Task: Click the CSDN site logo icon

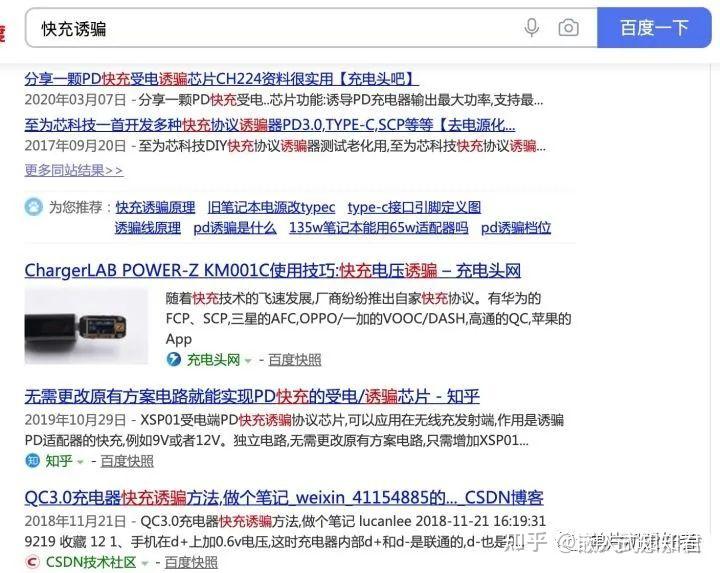Action: pos(32,562)
